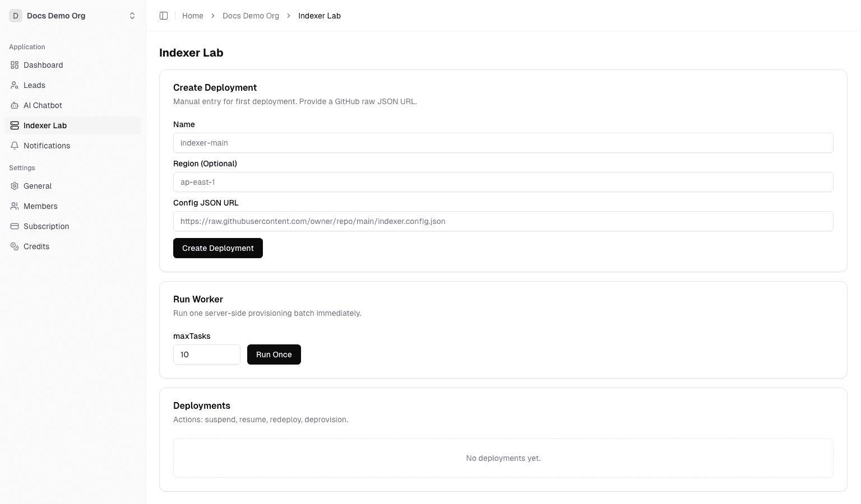Select the Dashboard icon in sidebar
861x504 pixels.
15,65
